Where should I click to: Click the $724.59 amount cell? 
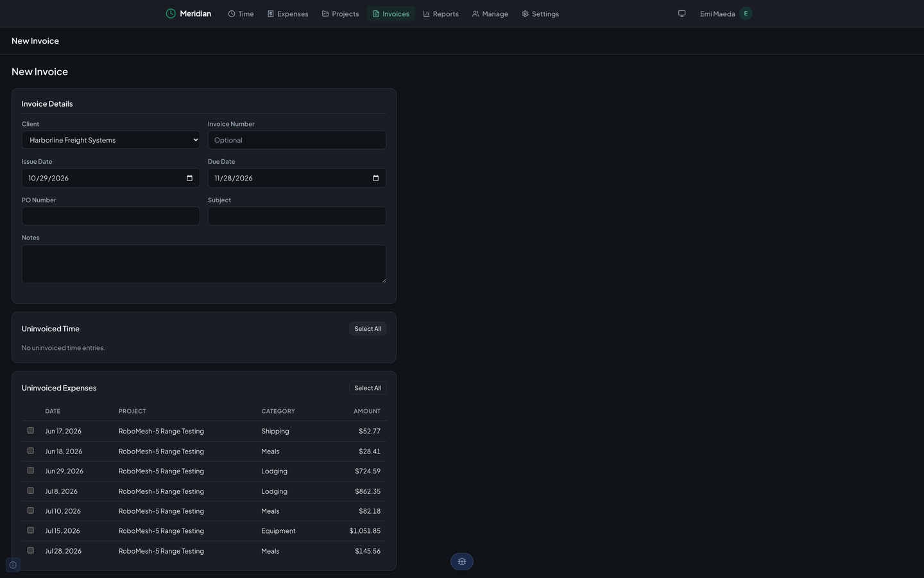pyautogui.click(x=368, y=471)
